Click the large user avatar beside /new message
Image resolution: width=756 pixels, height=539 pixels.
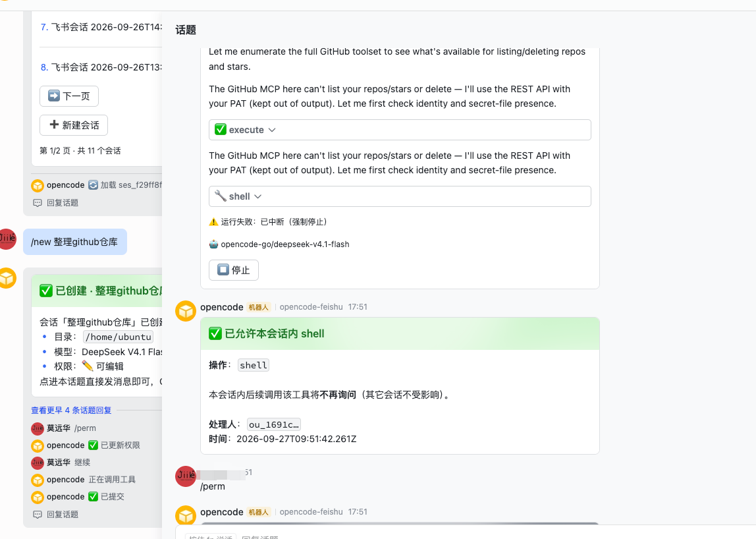(x=7, y=239)
